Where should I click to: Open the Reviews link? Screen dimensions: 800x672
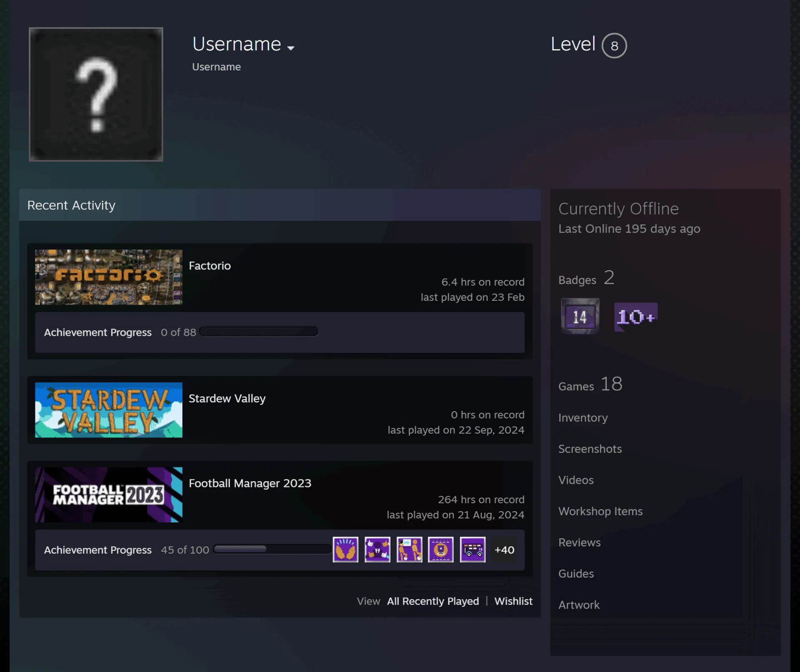click(580, 542)
